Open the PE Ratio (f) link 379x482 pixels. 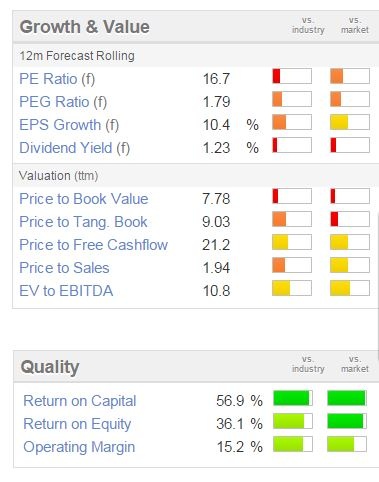[x=57, y=79]
